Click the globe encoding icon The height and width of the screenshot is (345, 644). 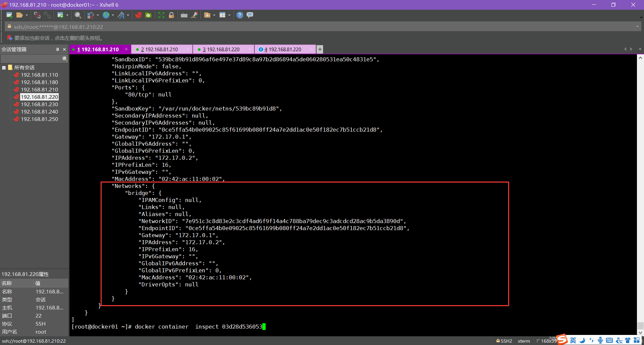click(x=106, y=15)
